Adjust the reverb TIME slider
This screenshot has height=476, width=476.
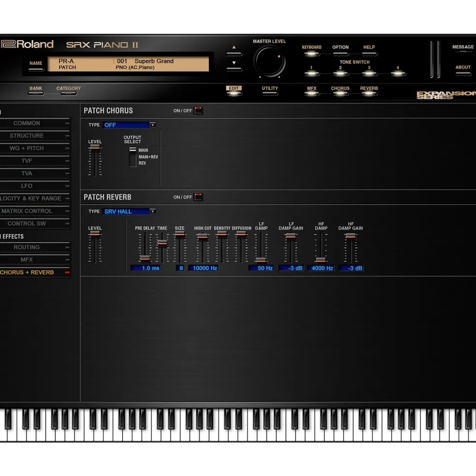tap(163, 243)
